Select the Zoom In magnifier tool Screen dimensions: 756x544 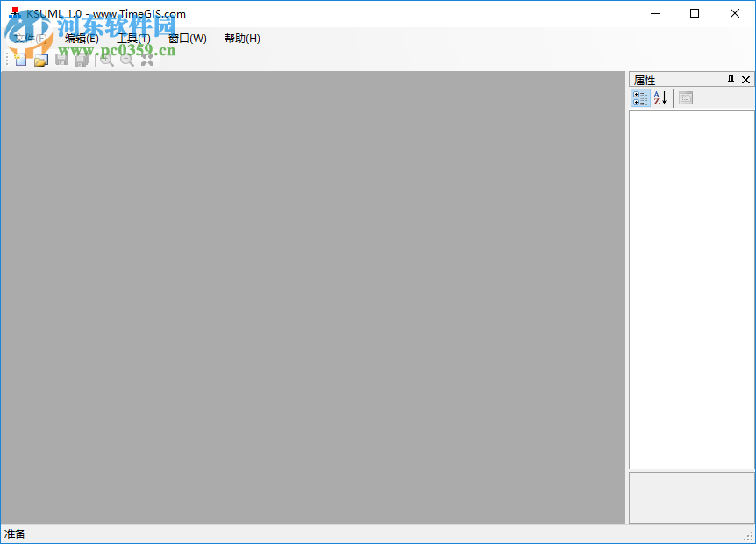coord(106,59)
